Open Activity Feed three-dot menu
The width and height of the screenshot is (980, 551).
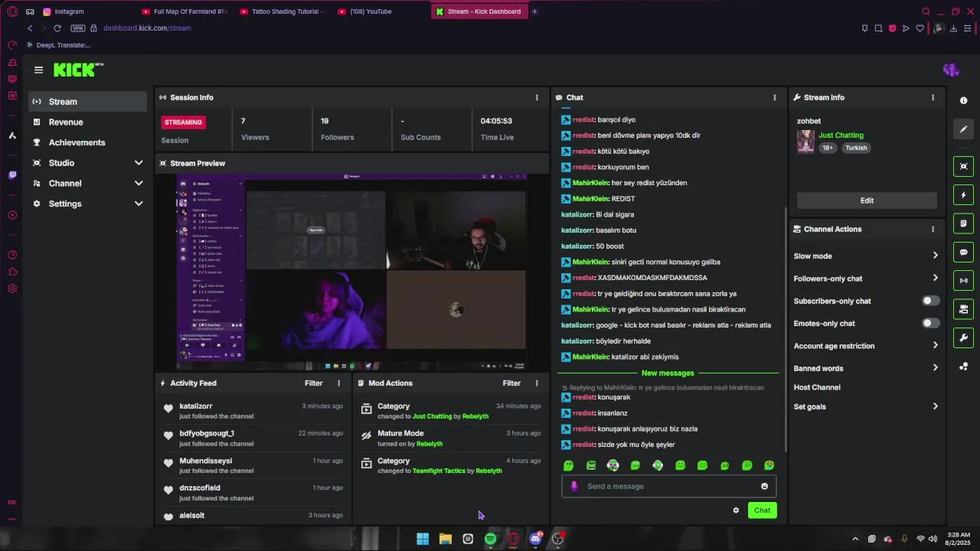(338, 383)
